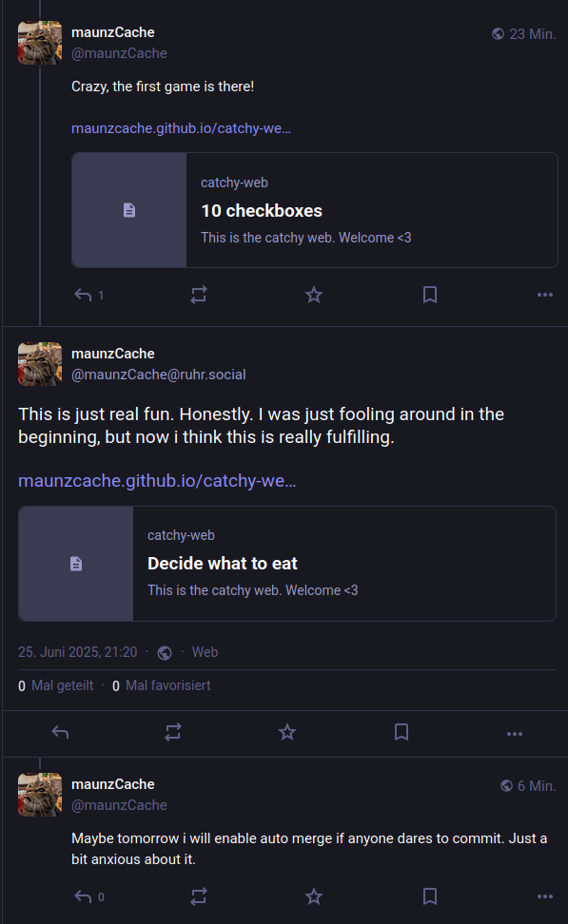
Task: Bookmark the first post
Action: (430, 295)
